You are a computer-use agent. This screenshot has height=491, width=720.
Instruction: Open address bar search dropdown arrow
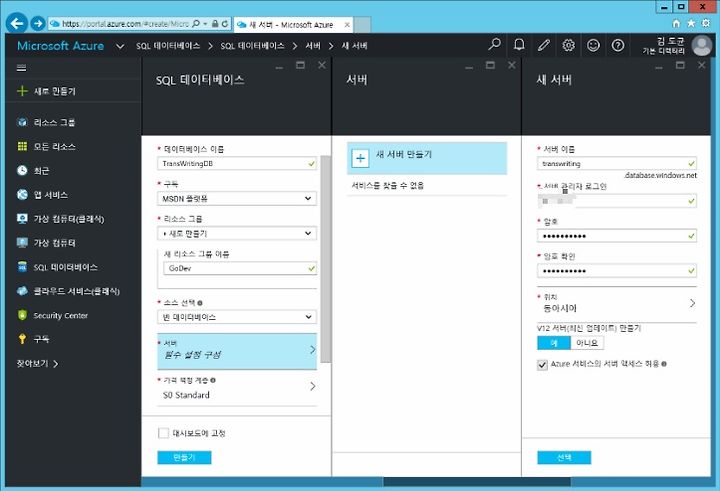(x=205, y=23)
